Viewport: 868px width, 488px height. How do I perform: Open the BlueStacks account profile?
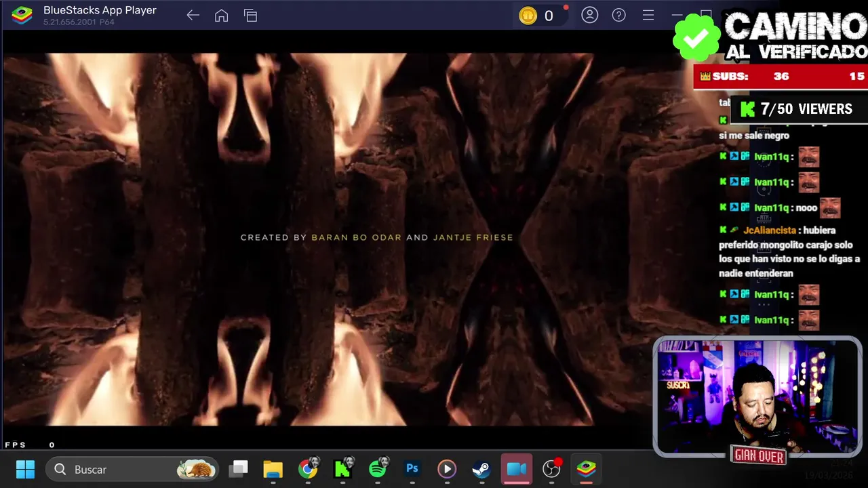pyautogui.click(x=590, y=15)
